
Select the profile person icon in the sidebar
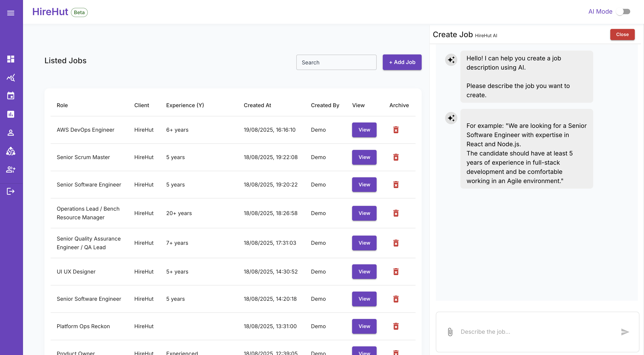pyautogui.click(x=11, y=132)
